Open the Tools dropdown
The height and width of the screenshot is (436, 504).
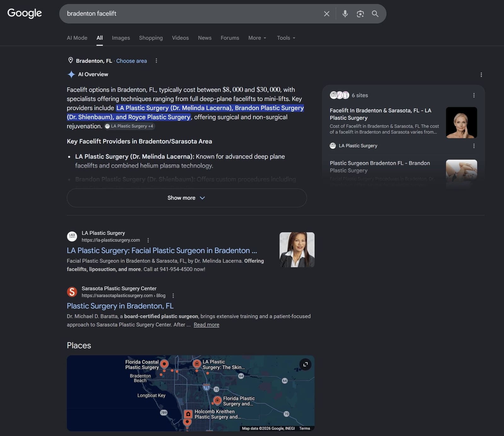click(286, 38)
